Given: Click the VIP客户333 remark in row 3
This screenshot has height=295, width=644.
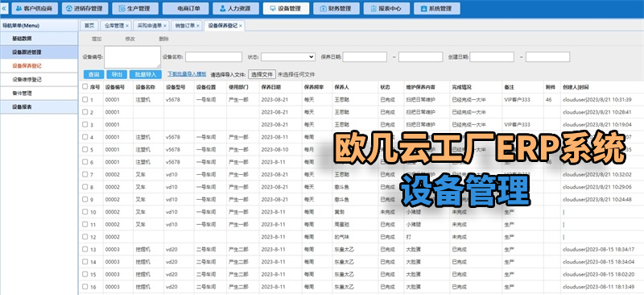Looking at the screenshot, I should (x=517, y=125).
